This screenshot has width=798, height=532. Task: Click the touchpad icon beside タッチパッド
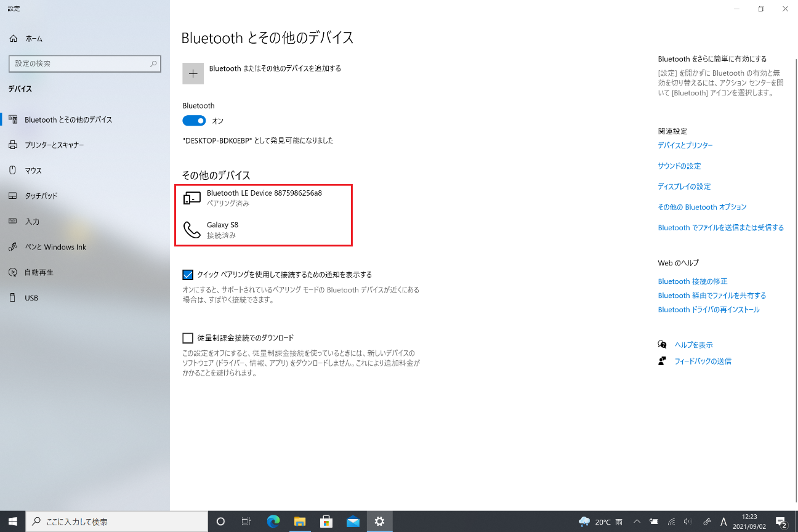tap(13, 196)
